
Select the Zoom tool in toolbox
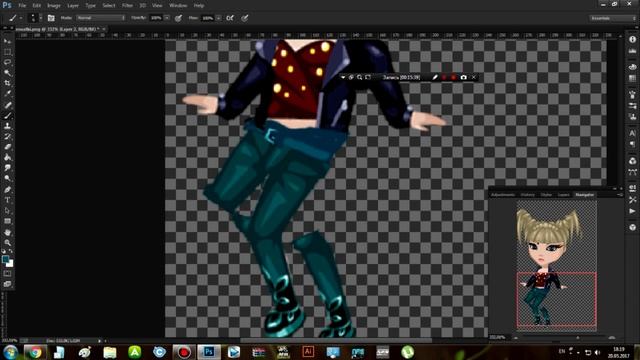point(7,242)
